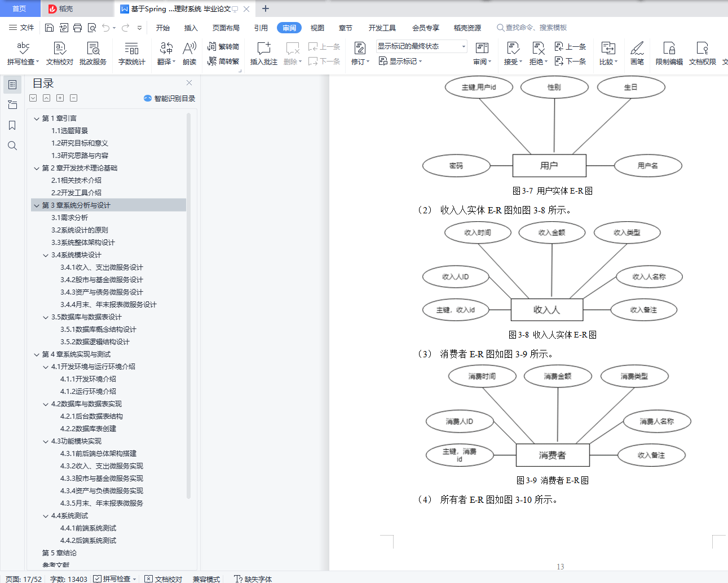
Task: Open 文档校对 proofreading tool
Action: pyautogui.click(x=60, y=54)
